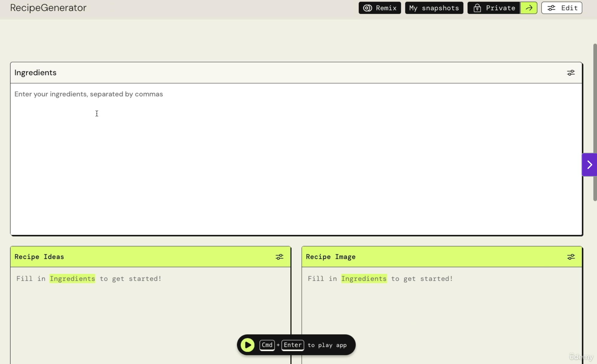Screen dimensions: 597x364
Task: Click the Cmd key hint
Action: [x=267, y=345]
